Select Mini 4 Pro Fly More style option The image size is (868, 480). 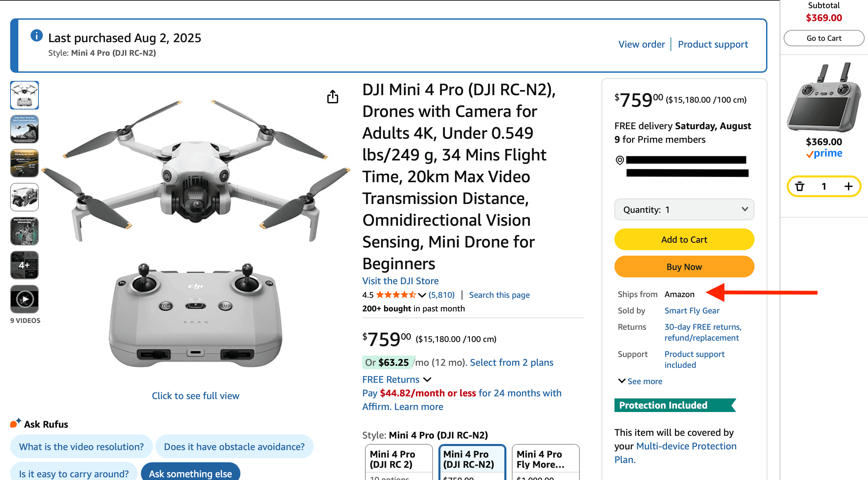click(x=545, y=460)
